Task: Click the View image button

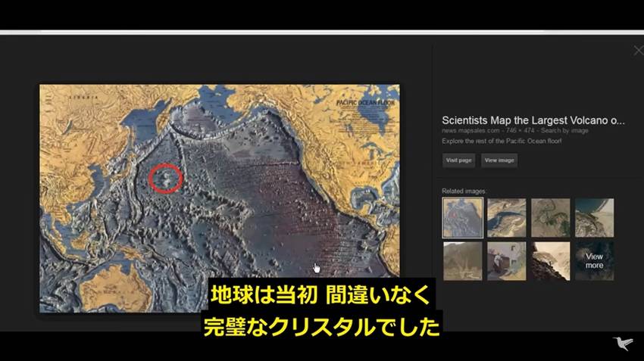Action: (x=499, y=160)
